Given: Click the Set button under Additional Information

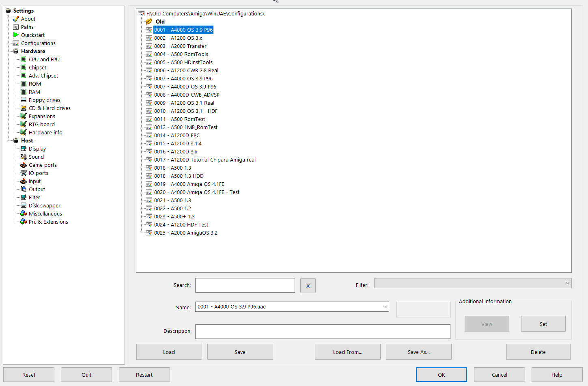Looking at the screenshot, I should 543,324.
